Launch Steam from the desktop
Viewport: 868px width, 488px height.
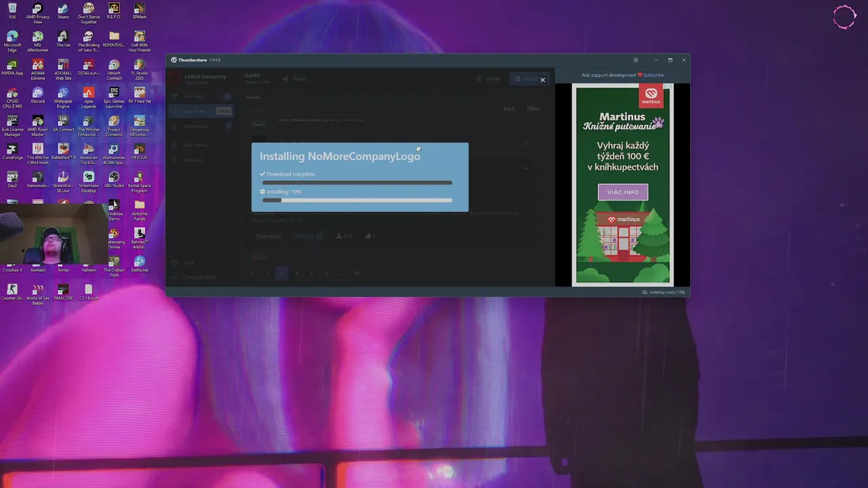coord(63,11)
